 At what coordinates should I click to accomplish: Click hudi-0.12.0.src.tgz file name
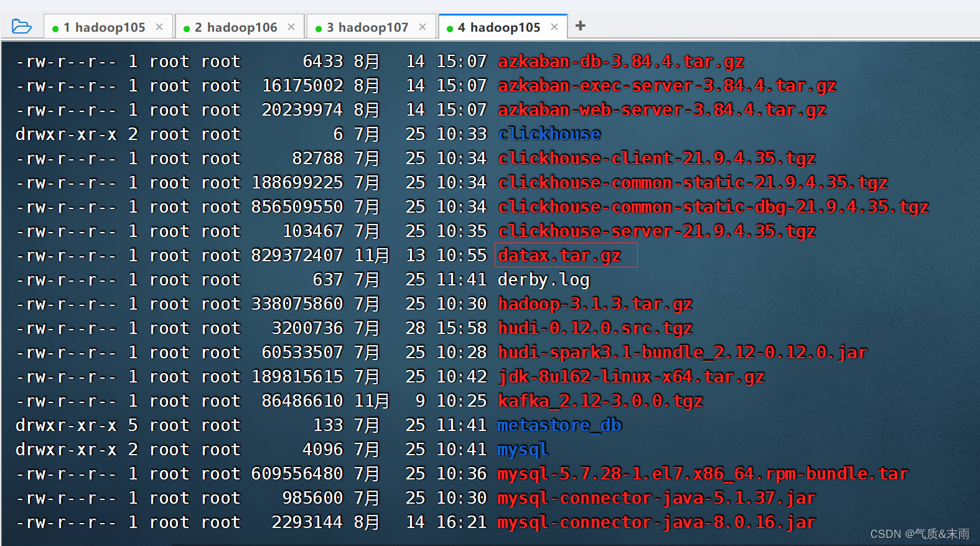coord(595,328)
